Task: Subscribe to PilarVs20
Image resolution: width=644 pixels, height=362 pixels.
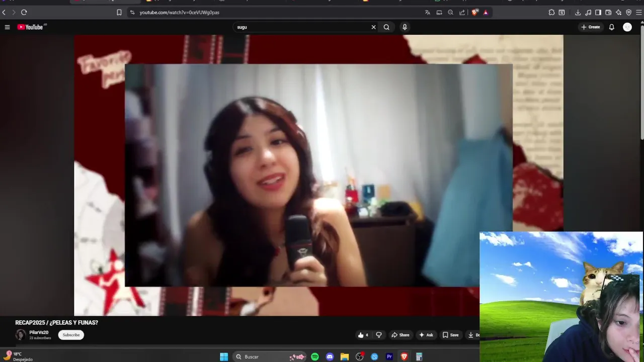Action: (71, 335)
